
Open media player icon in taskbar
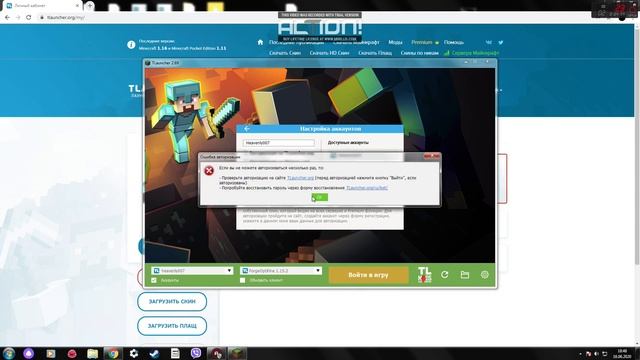coord(51,353)
